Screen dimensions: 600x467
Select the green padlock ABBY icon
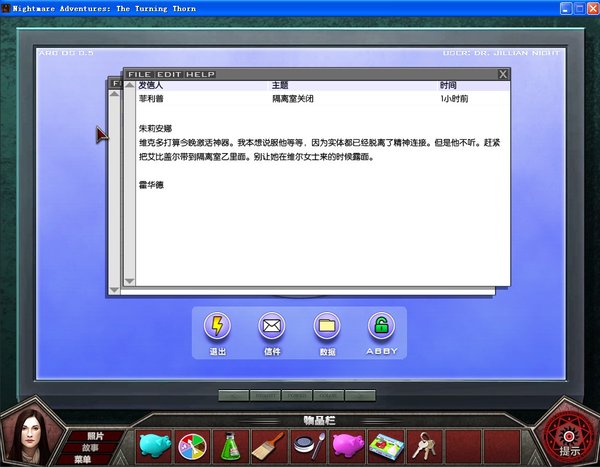[x=381, y=326]
